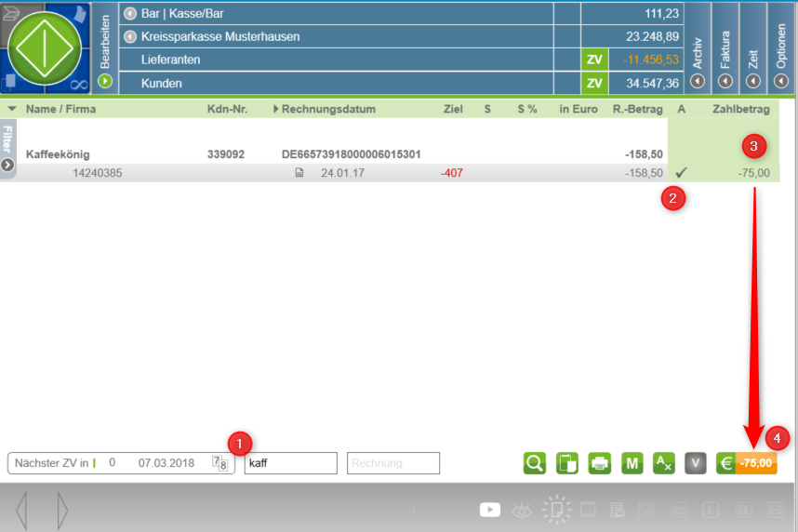This screenshot has height=532, width=798.
Task: Click the green M button icon
Action: click(632, 463)
